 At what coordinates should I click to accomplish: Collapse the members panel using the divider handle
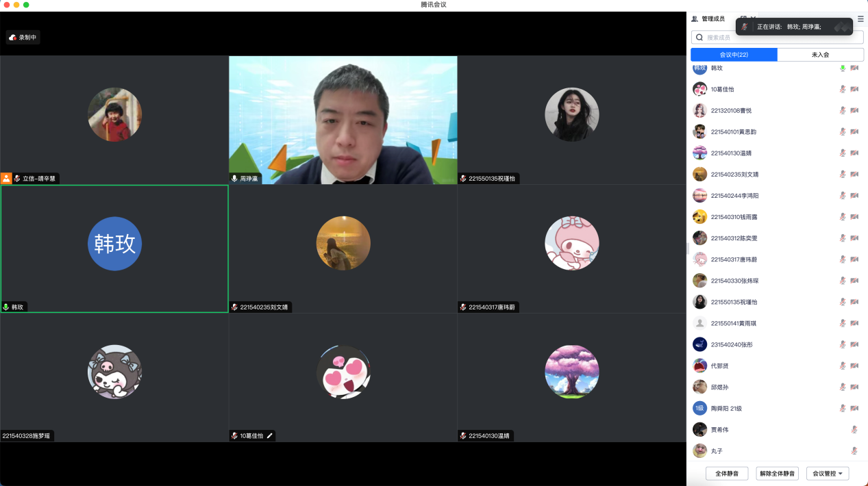688,248
